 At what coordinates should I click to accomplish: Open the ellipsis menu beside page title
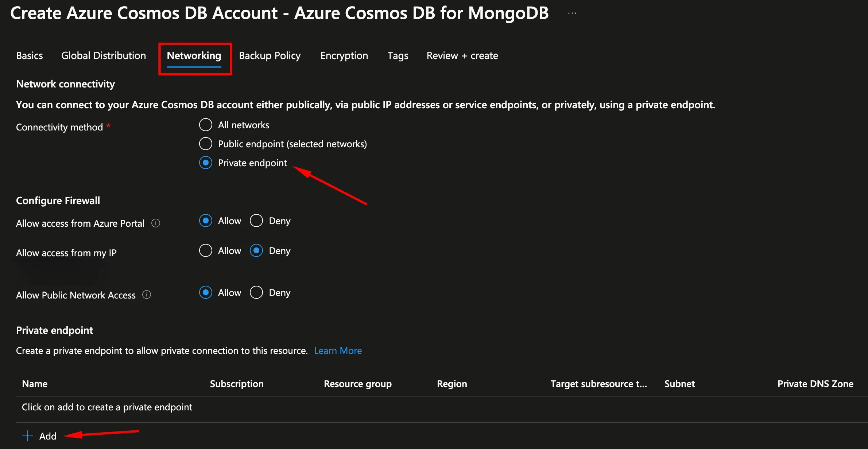[x=572, y=13]
